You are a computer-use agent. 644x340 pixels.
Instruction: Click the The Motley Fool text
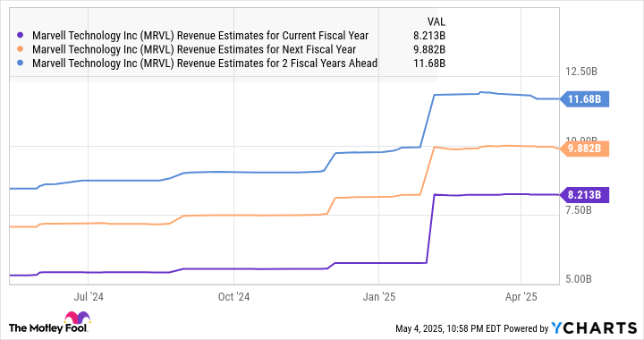click(x=47, y=328)
